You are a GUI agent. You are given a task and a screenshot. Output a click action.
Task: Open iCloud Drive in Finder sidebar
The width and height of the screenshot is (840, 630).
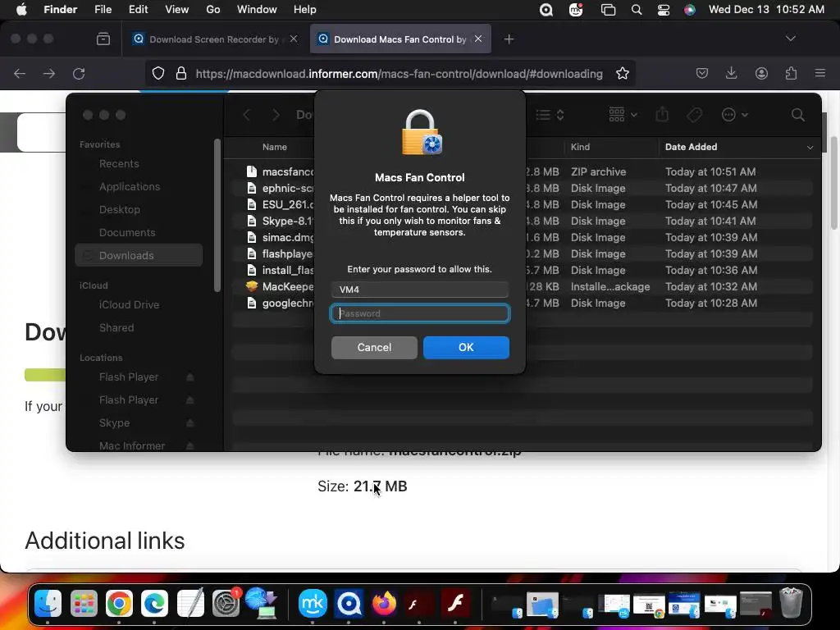[x=129, y=304]
